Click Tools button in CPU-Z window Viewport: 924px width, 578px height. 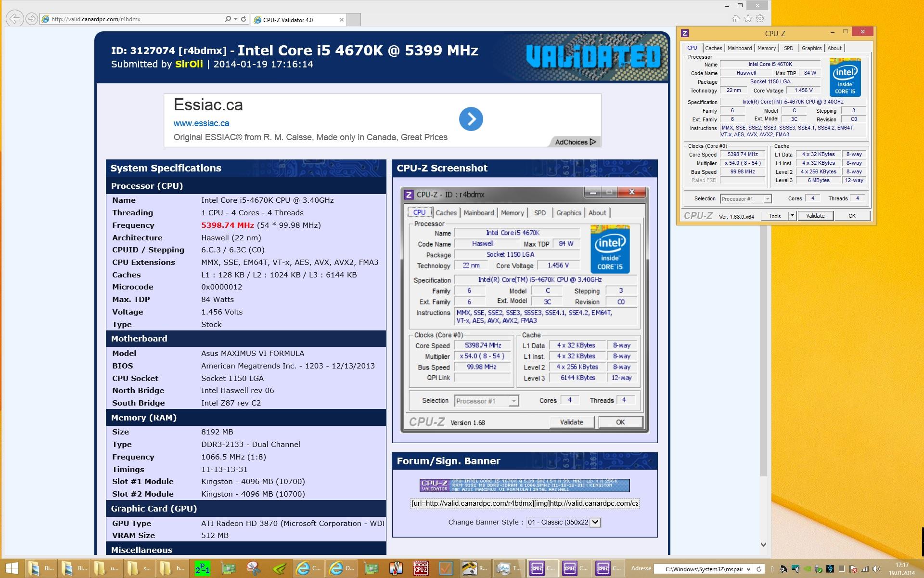point(774,216)
